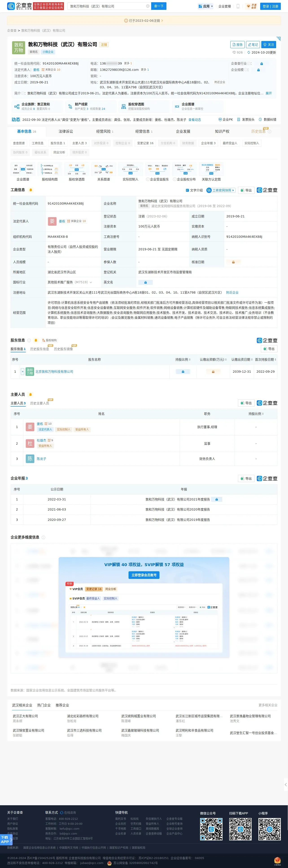Image resolution: width=288 pixels, height=868 pixels.
Task: Click the locked 持股比例 cell for 北京敦和万物科技
Action: [183, 372]
